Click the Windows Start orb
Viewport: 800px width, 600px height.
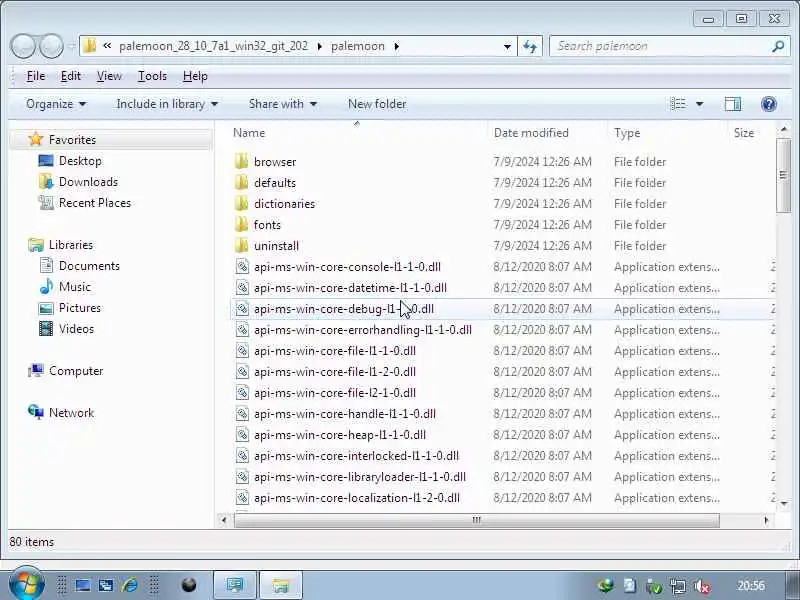27,584
